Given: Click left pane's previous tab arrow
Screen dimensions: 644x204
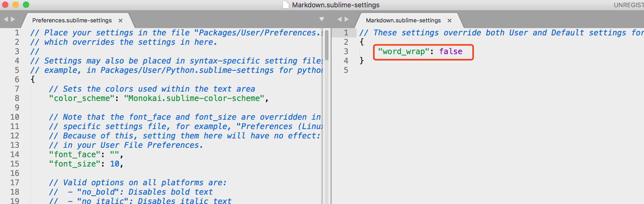Looking at the screenshot, I should pyautogui.click(x=6, y=19).
